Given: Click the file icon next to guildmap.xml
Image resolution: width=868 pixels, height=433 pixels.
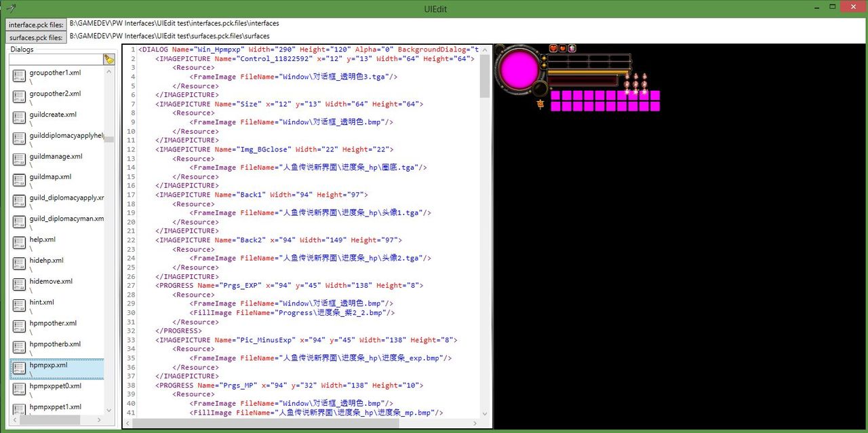Looking at the screenshot, I should [19, 181].
